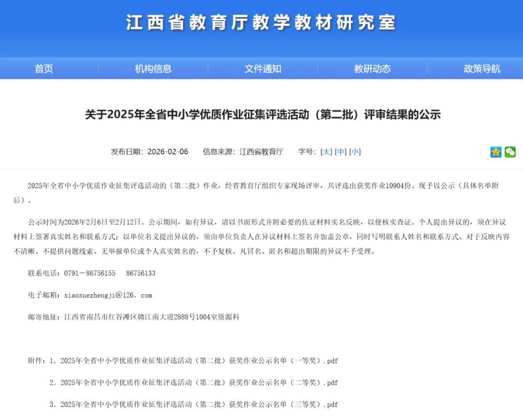The width and height of the screenshot is (523, 420).
Task: Open the 首页 navigation tab
Action: (44, 69)
